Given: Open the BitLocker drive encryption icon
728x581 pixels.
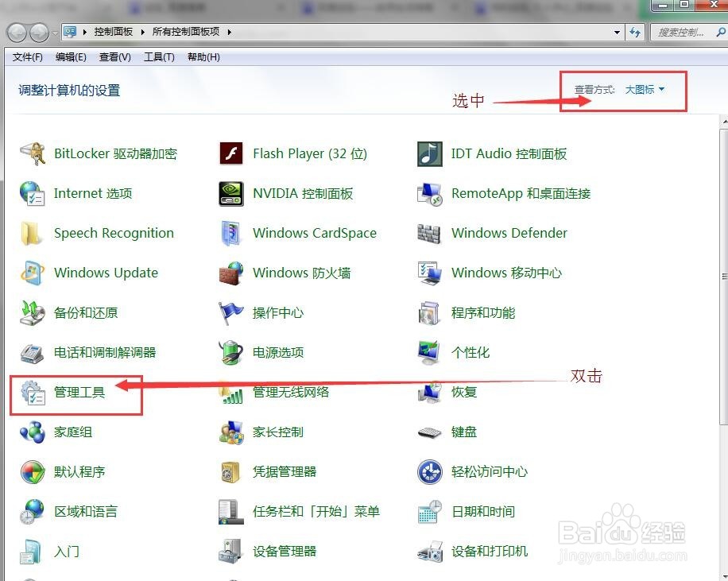Looking at the screenshot, I should pyautogui.click(x=33, y=153).
